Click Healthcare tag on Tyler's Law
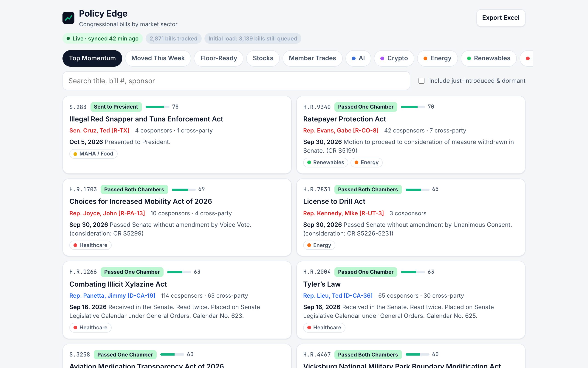The width and height of the screenshot is (588, 368). coord(324,328)
